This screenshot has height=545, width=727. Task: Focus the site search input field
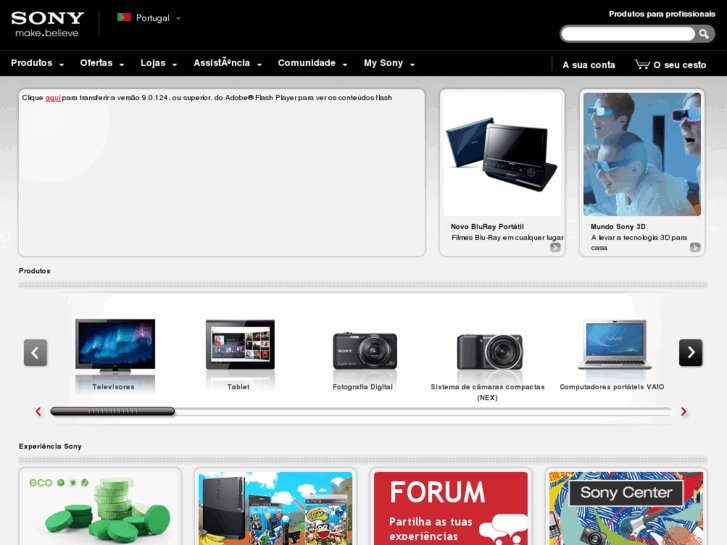[x=628, y=34]
